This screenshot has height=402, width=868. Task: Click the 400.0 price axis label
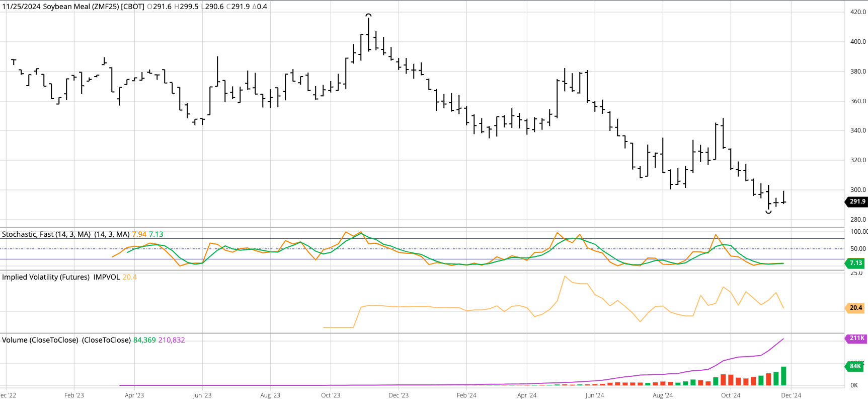point(857,42)
